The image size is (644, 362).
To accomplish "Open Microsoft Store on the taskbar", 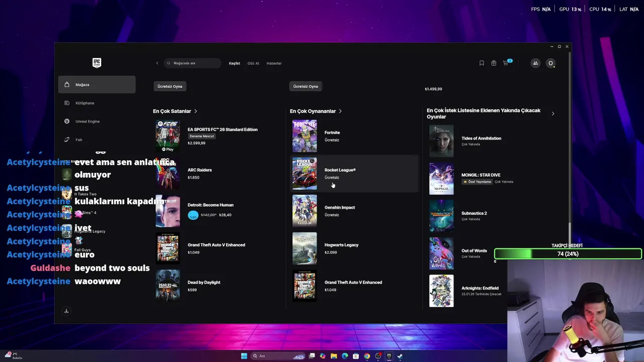I will tap(356, 356).
